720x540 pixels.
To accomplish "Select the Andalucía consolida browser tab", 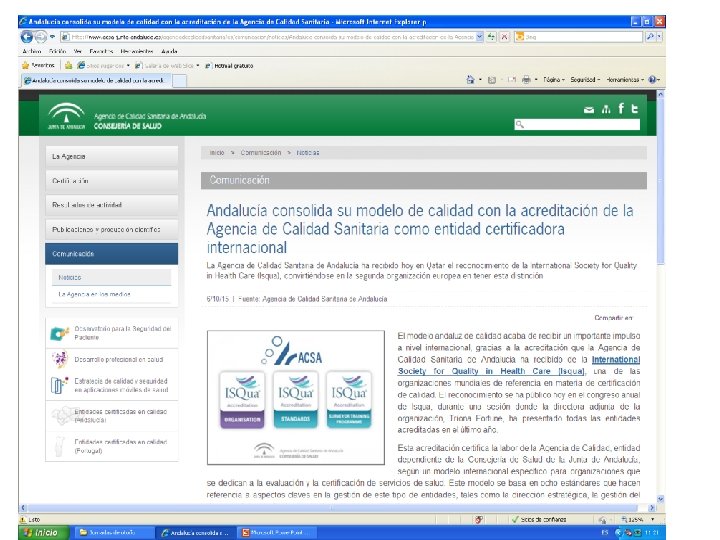I will pyautogui.click(x=96, y=80).
